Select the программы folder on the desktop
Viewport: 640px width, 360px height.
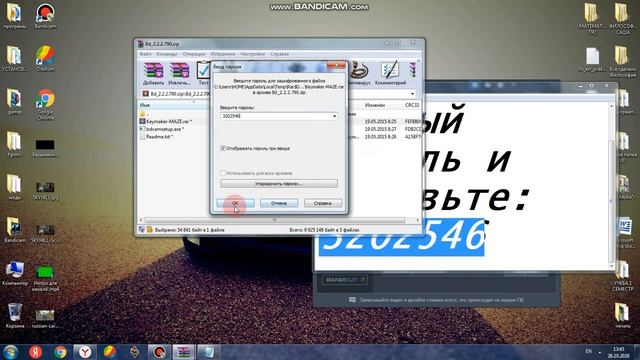pos(15,16)
